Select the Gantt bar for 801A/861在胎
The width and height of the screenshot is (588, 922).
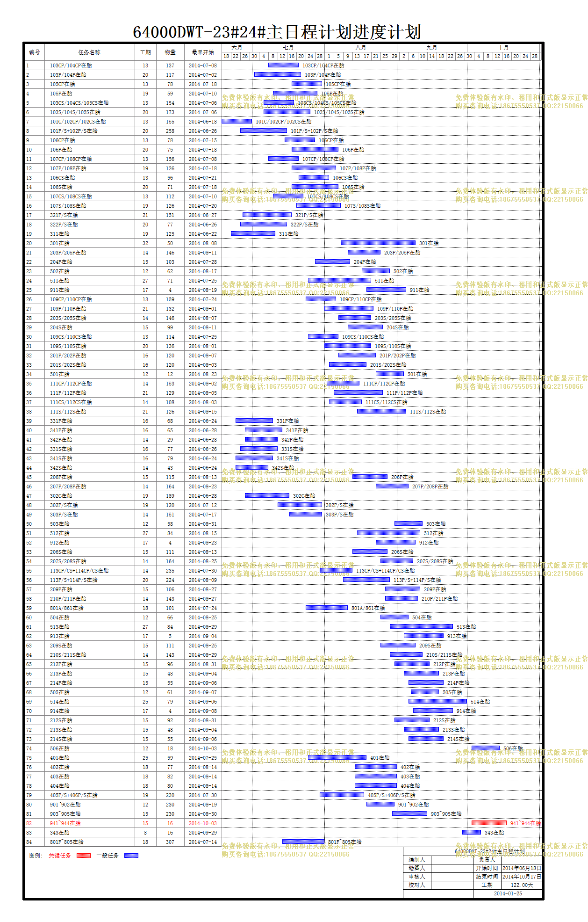point(327,608)
